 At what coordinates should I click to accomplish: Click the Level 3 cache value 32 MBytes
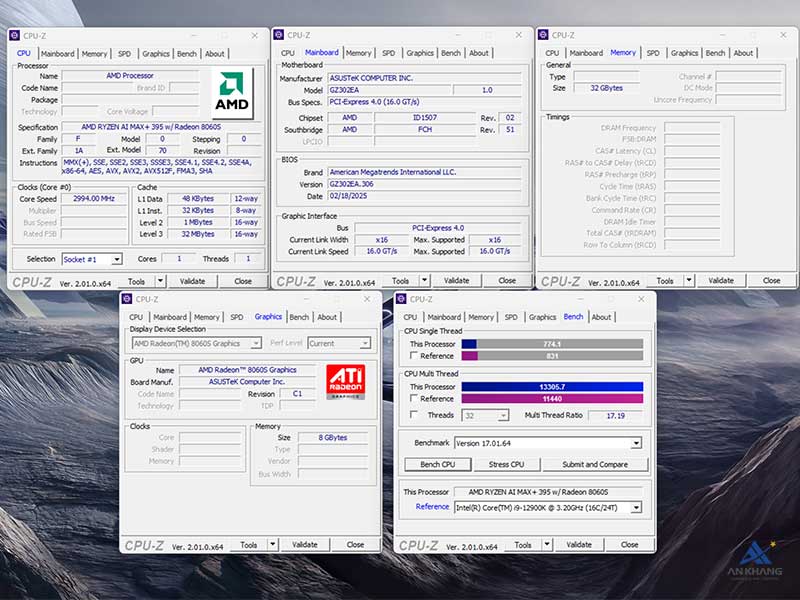tap(197, 234)
